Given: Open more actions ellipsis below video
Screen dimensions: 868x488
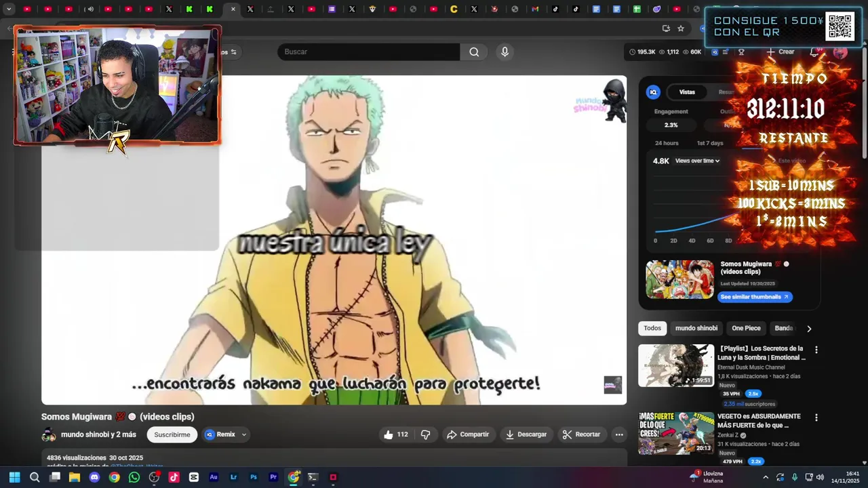Looking at the screenshot, I should (619, 434).
